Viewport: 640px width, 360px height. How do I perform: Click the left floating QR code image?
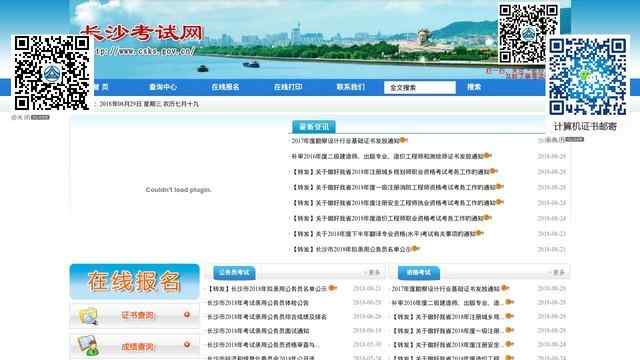52,73
